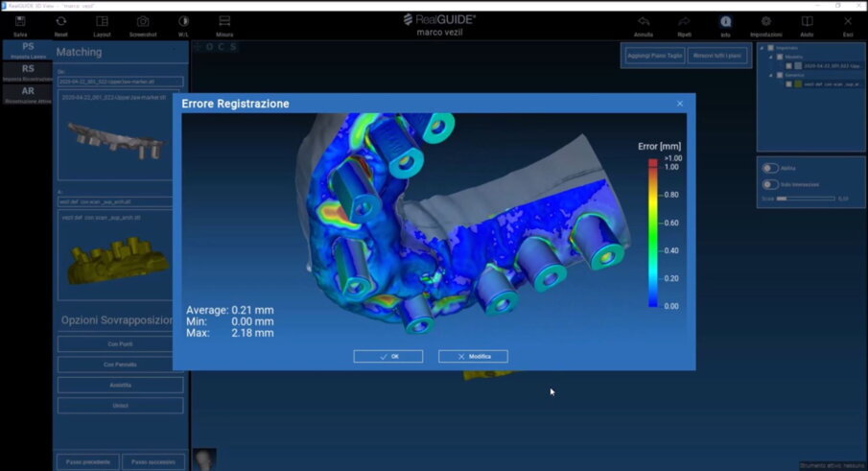Viewport: 868px width, 471px height.
Task: Click the Salva save icon
Action: click(x=20, y=22)
